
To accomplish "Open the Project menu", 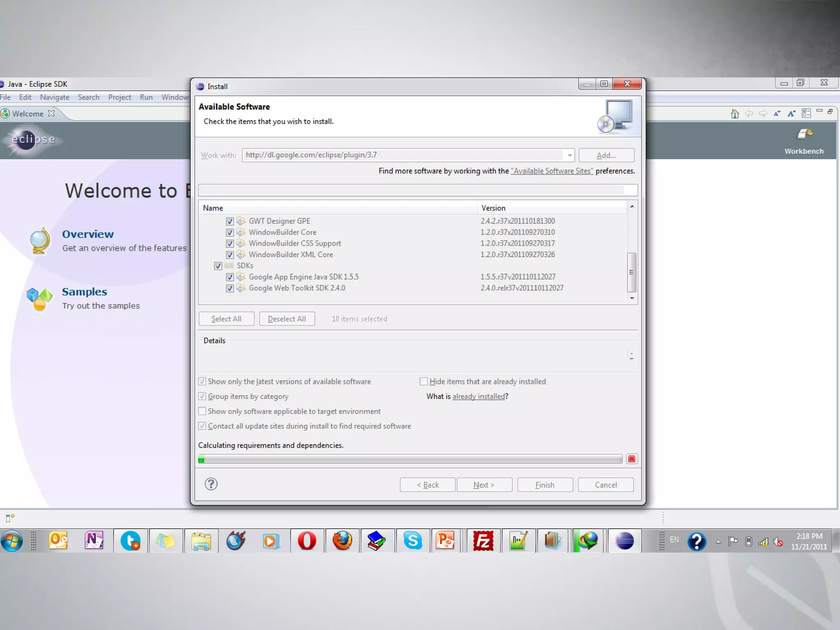I will pyautogui.click(x=119, y=97).
